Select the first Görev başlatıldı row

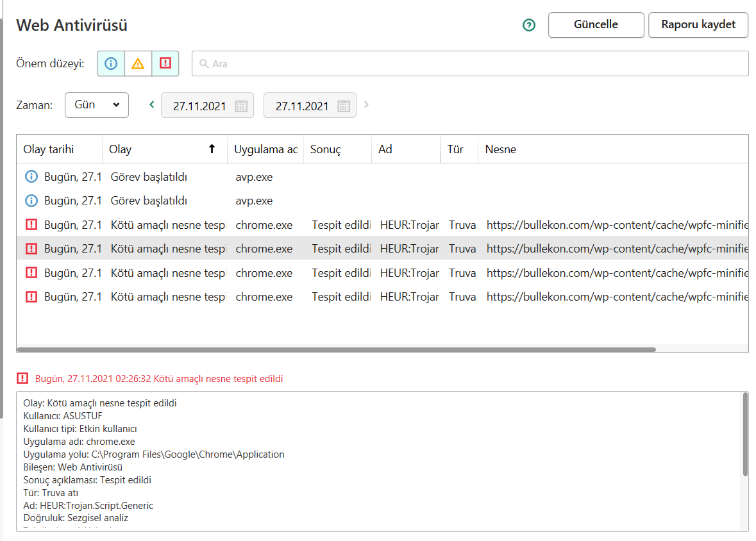pyautogui.click(x=149, y=177)
